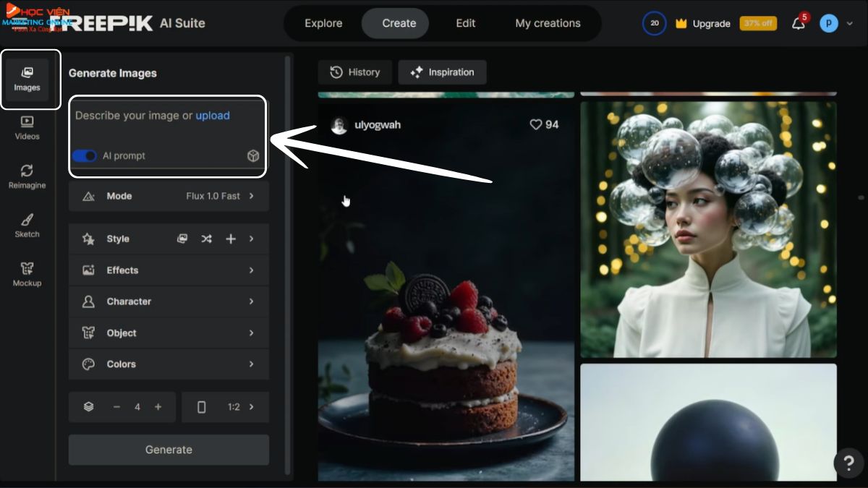Expand the Effects options
The width and height of the screenshot is (868, 488).
(169, 270)
